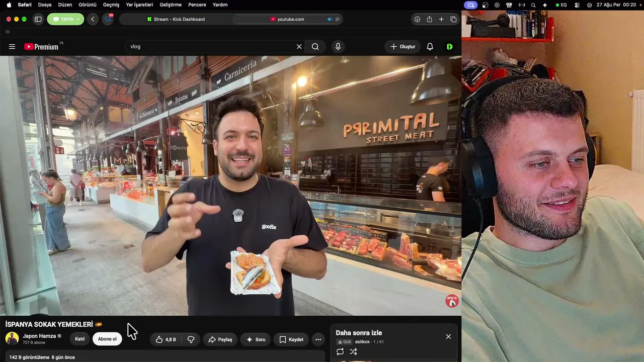Click the dallikick playlist owner text

tap(362, 342)
